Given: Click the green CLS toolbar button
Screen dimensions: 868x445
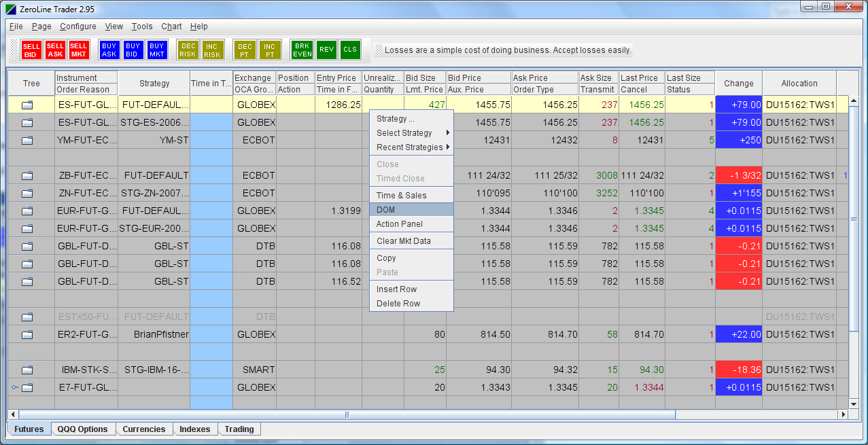Looking at the screenshot, I should 350,50.
